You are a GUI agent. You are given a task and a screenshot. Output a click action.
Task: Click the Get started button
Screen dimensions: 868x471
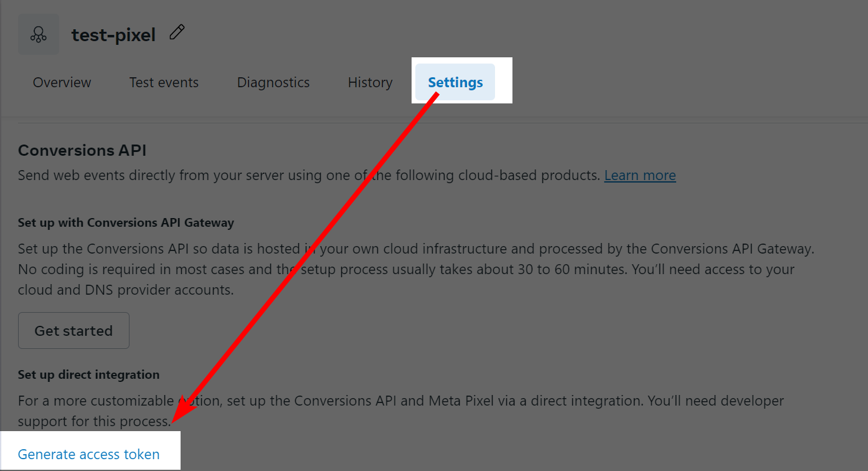coord(73,331)
